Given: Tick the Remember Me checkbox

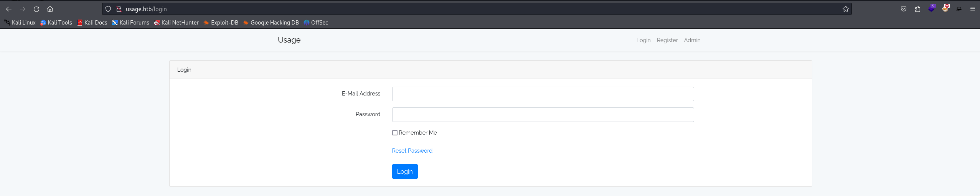Looking at the screenshot, I should pos(394,133).
